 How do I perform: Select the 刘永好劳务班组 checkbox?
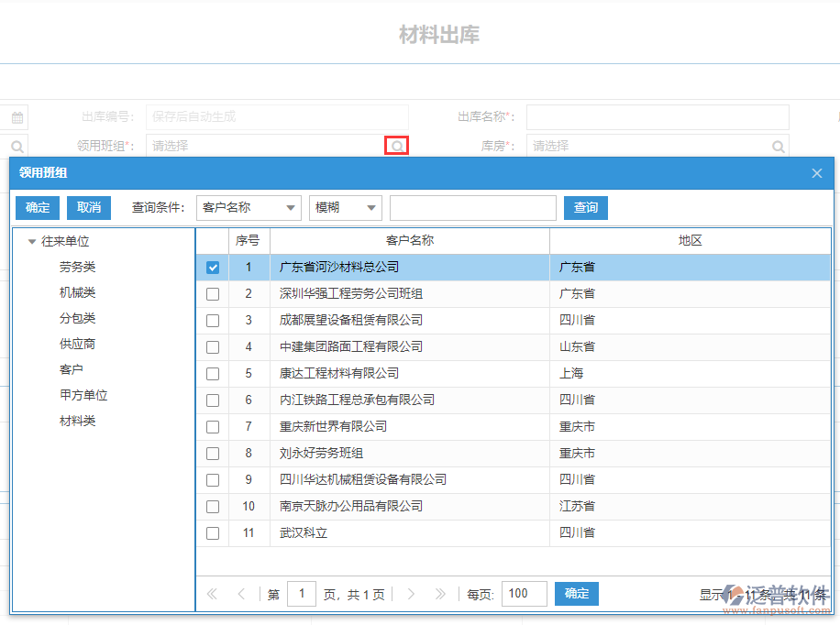pos(212,453)
